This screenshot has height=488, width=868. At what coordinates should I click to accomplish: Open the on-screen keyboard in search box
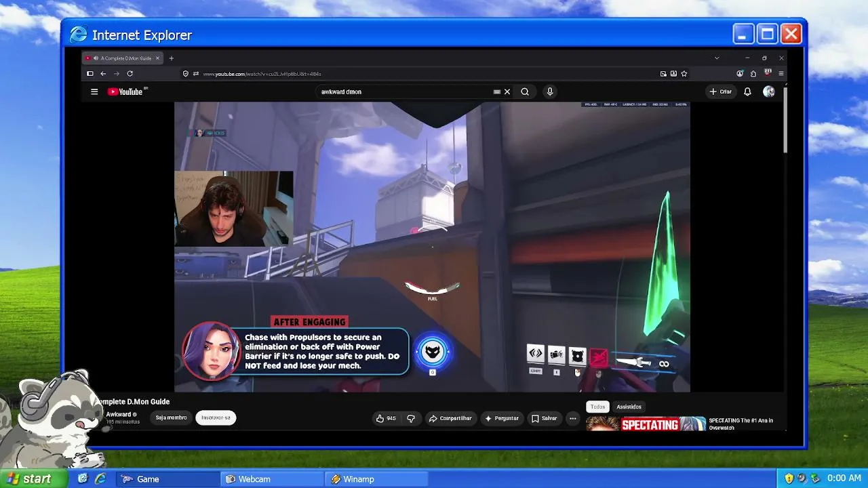click(x=497, y=91)
